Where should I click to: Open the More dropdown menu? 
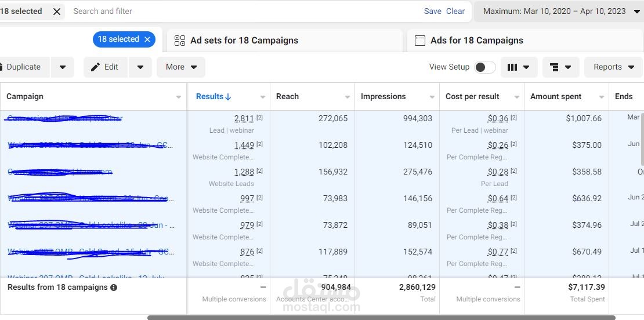(x=181, y=67)
